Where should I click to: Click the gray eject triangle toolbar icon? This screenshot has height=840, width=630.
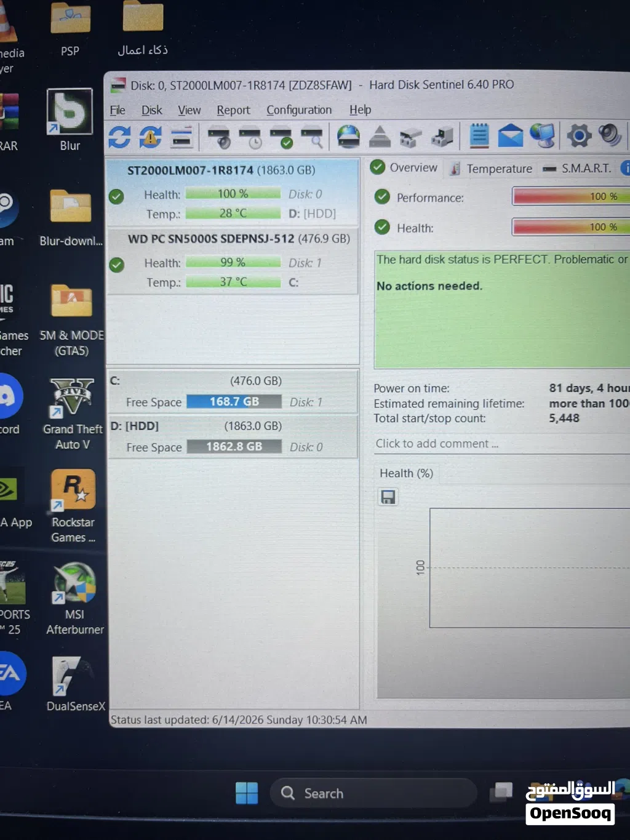click(x=380, y=137)
